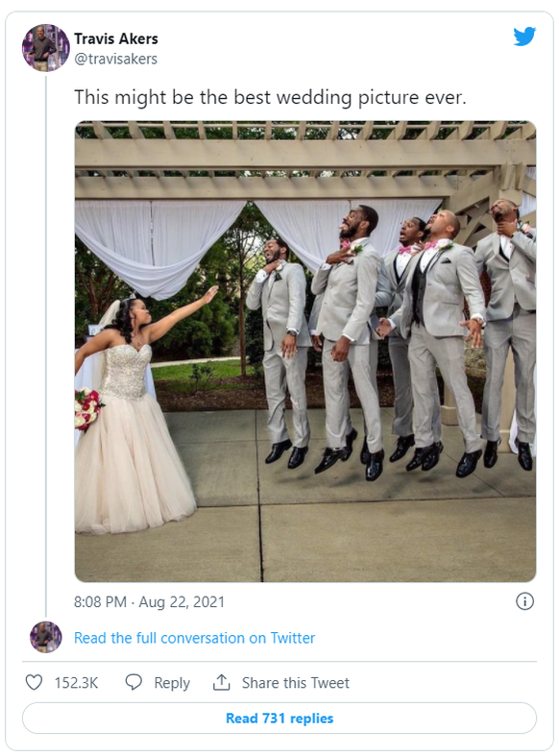The image size is (559, 756).
Task: Like the tweet with the heart icon
Action: tap(34, 683)
